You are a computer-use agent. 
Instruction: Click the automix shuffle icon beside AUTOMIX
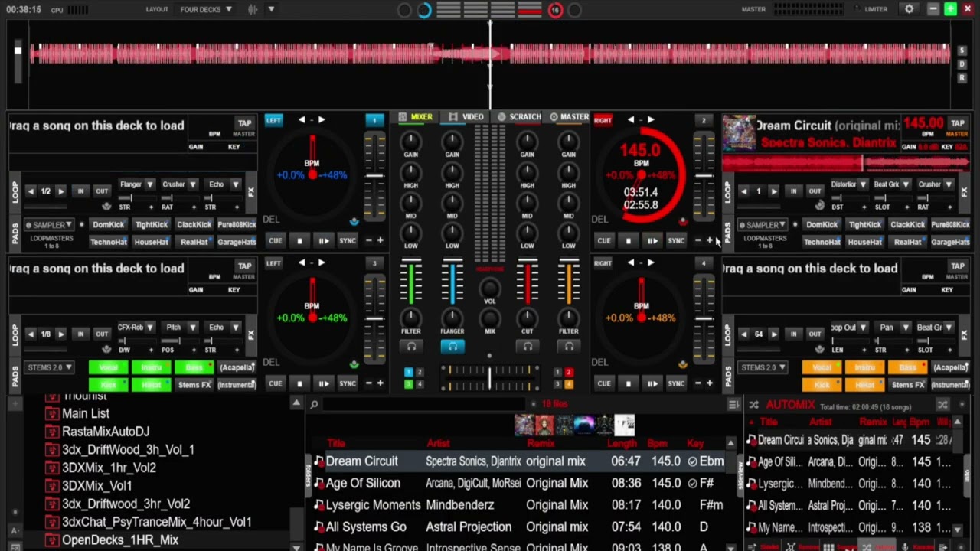pos(753,404)
